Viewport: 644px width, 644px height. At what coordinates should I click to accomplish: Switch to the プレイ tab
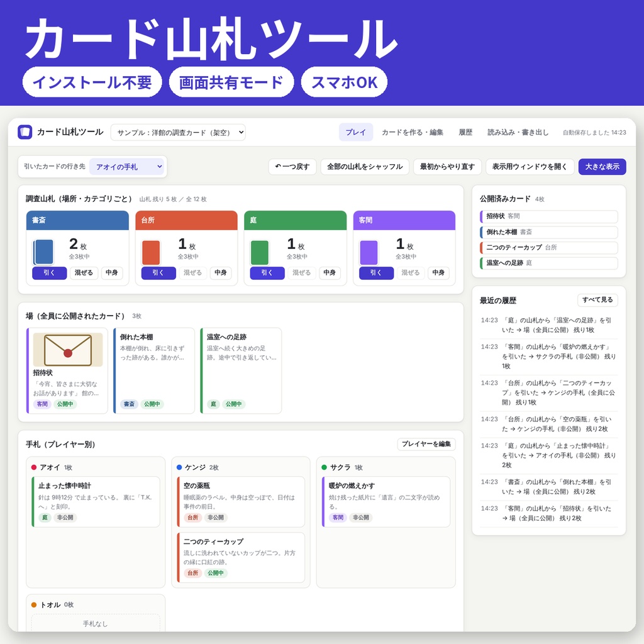click(356, 132)
